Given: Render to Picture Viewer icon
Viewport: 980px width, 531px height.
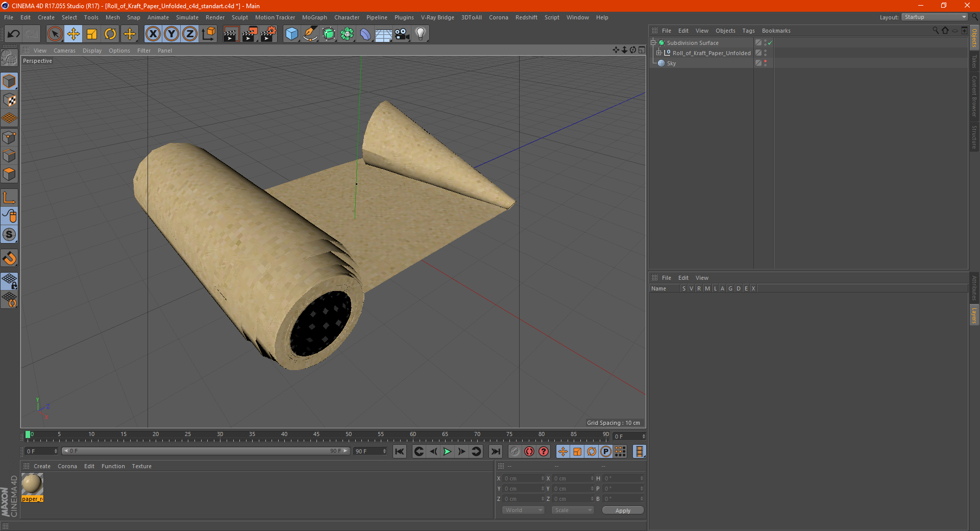Looking at the screenshot, I should click(x=250, y=34).
